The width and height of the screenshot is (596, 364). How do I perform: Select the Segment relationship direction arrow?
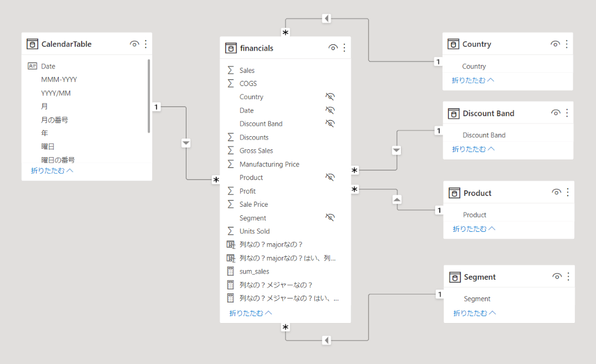(326, 340)
